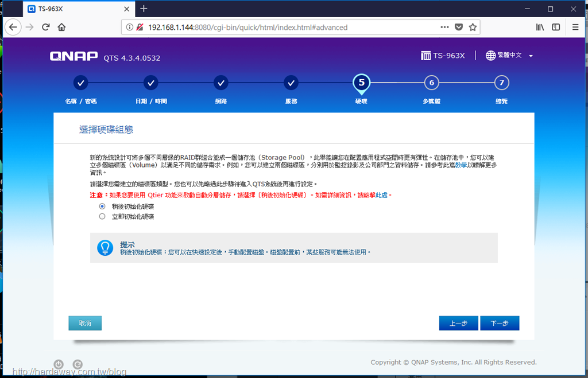Image resolution: width=588 pixels, height=378 pixels.
Task: Save page to Pocket icon
Action: tap(459, 28)
